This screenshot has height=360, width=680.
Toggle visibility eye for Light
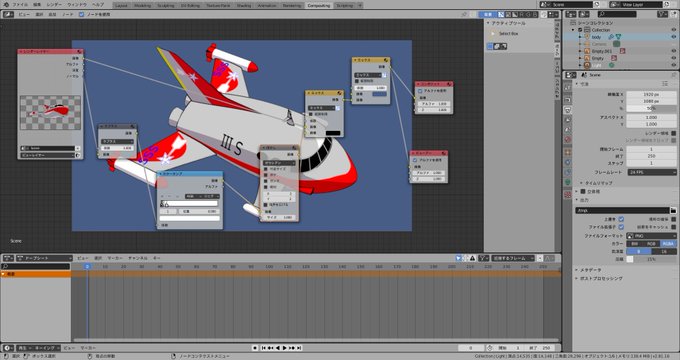pyautogui.click(x=673, y=65)
